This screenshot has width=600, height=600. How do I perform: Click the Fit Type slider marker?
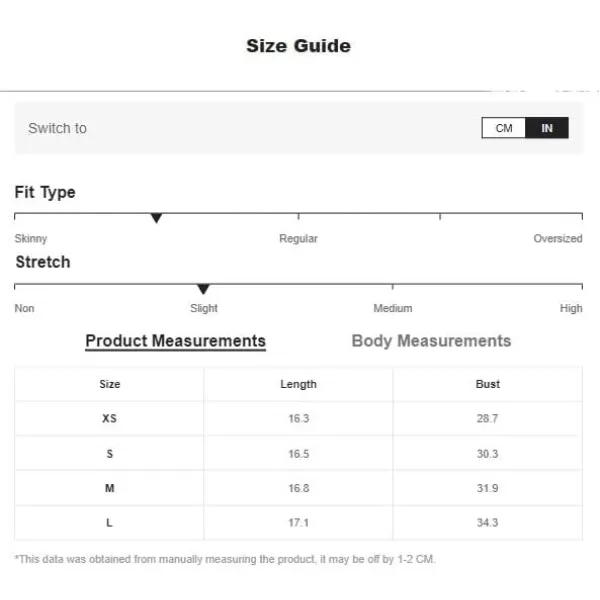[156, 218]
